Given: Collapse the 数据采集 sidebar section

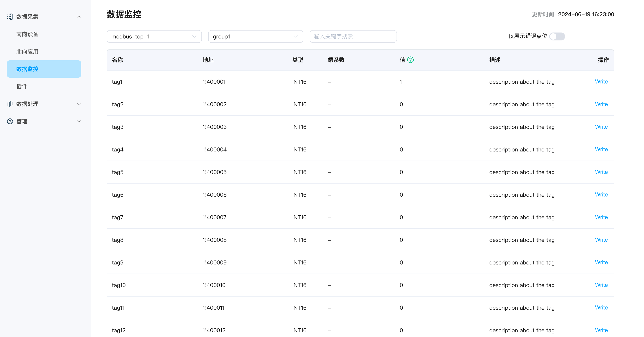Looking at the screenshot, I should (79, 16).
